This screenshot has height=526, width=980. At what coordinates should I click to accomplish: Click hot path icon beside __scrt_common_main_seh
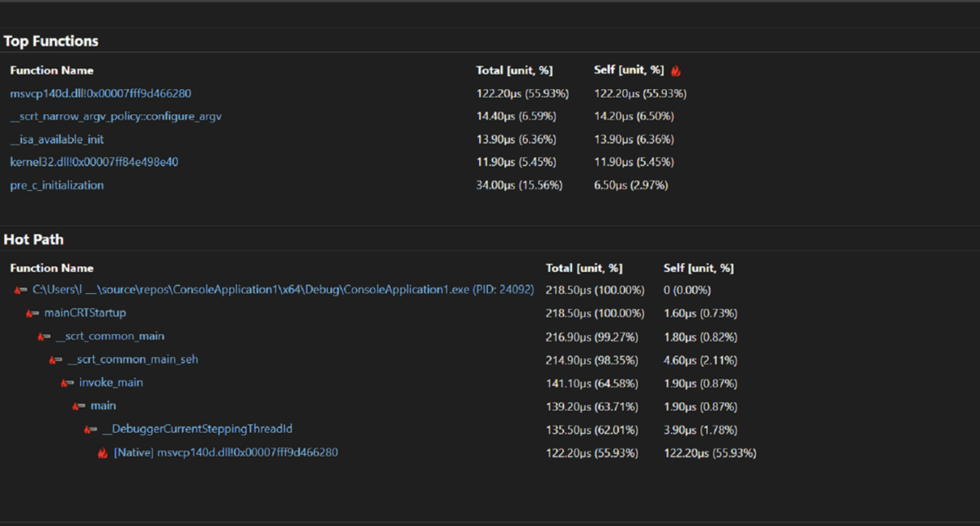(56, 359)
